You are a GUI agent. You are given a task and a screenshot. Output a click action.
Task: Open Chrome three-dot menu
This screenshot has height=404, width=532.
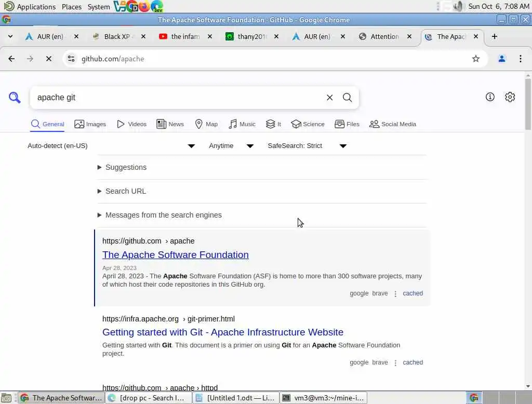coord(520,59)
